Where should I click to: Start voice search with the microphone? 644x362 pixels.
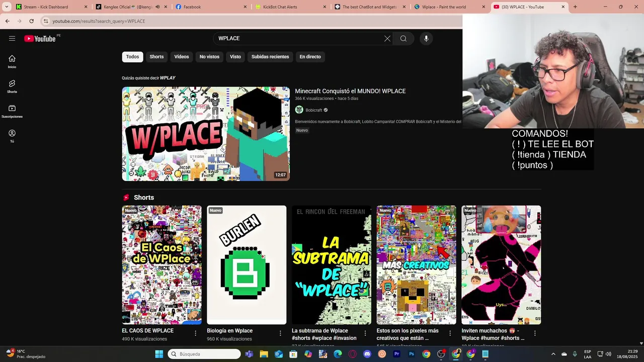click(426, 39)
